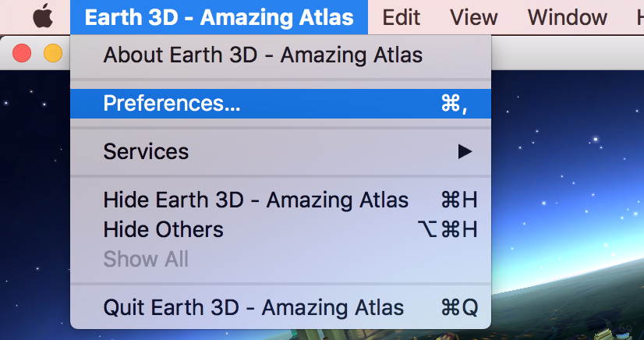Minimize the window with the yellow button
This screenshot has height=340, width=644.
[52, 54]
